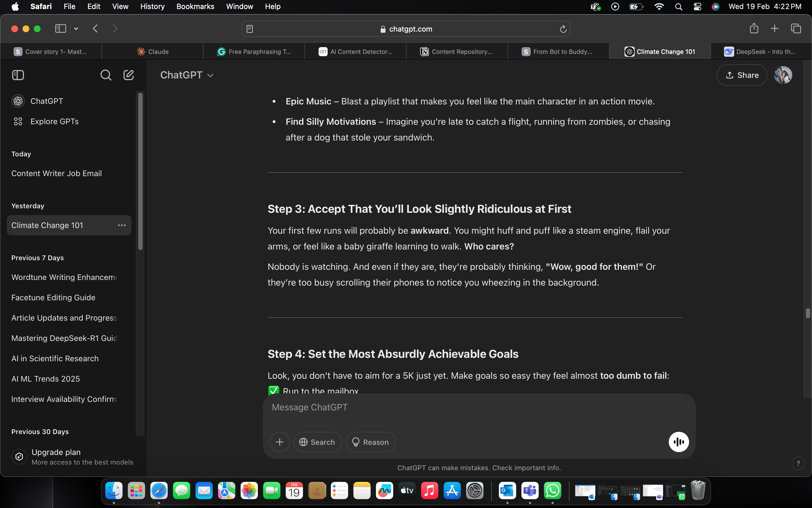Open Safari share sheet icon
Screen dimensions: 812x508
[x=754, y=28]
